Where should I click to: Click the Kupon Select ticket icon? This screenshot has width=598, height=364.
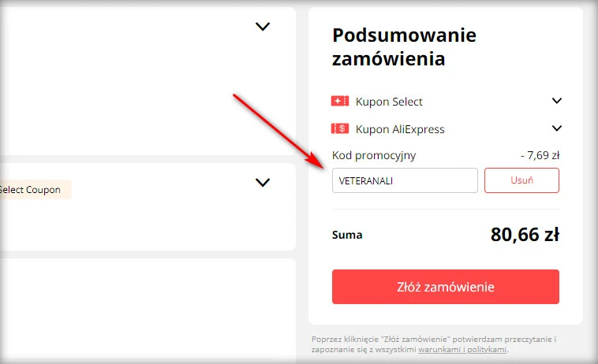pos(340,102)
